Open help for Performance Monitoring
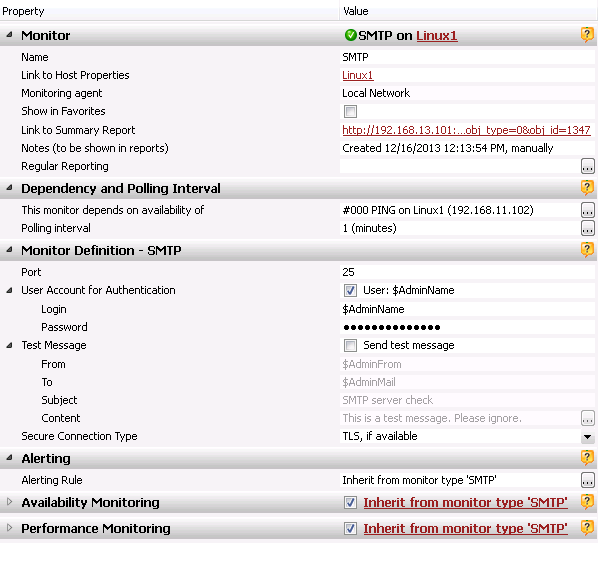The image size is (598, 564). point(587,528)
